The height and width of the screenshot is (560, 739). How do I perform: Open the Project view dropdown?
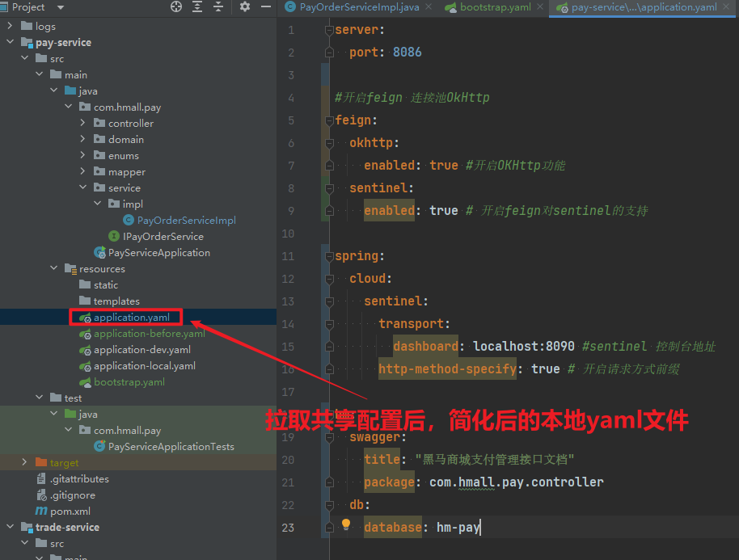pyautogui.click(x=60, y=6)
